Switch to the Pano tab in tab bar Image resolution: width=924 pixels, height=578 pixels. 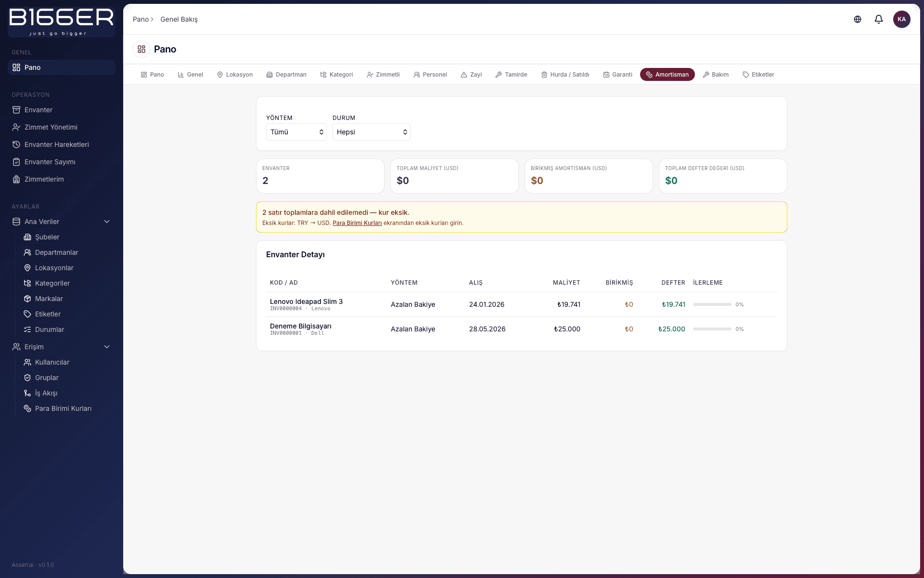153,75
